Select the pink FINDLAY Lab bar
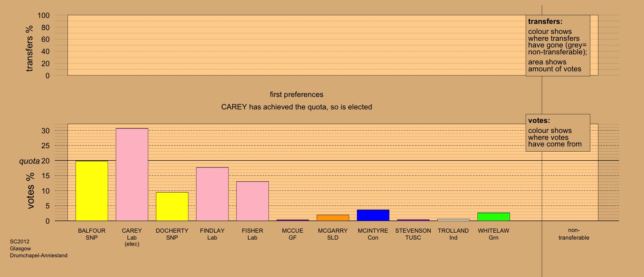Screen dimensions: 644x277 [x=212, y=194]
